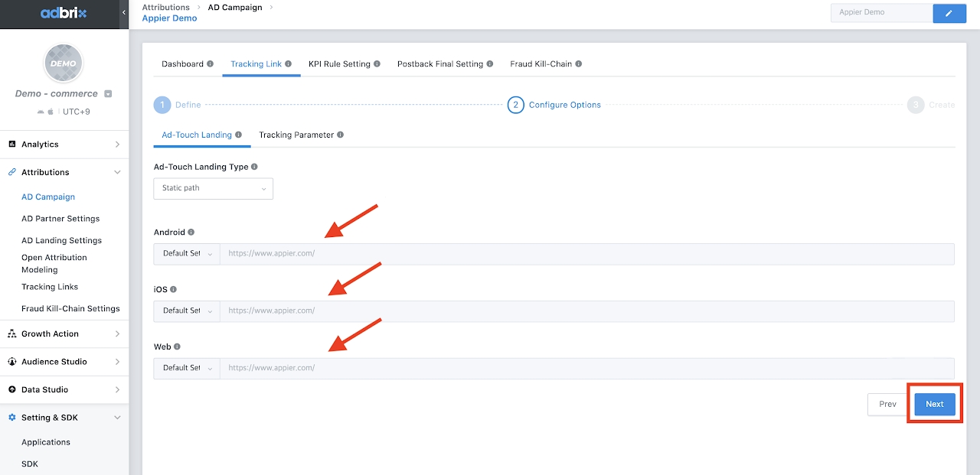Click info icon beside Android label
The height and width of the screenshot is (475, 980).
(x=191, y=233)
